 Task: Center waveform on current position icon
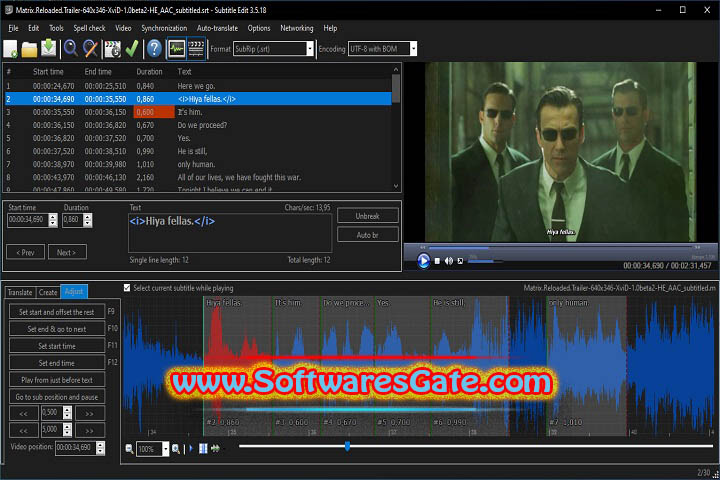coord(203,448)
